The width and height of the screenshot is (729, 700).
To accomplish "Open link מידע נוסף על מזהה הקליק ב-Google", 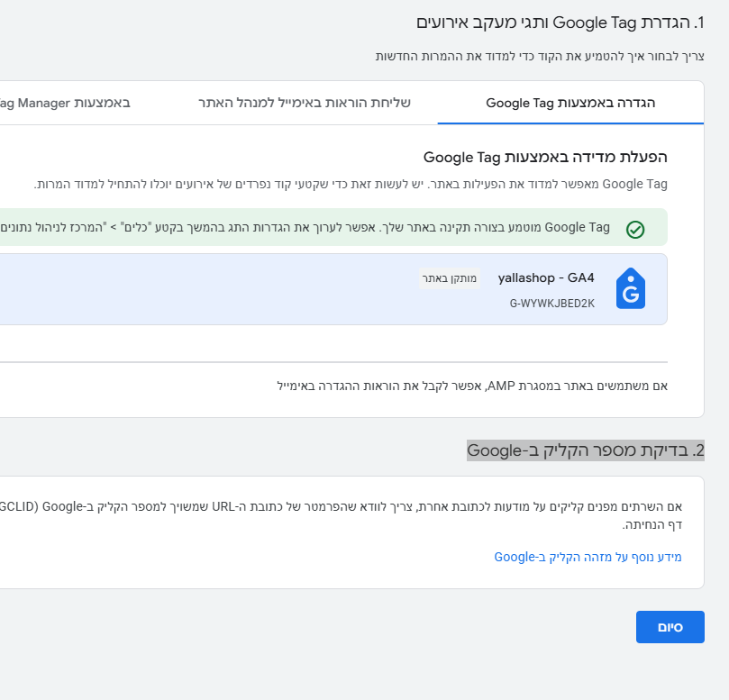I will (x=588, y=557).
